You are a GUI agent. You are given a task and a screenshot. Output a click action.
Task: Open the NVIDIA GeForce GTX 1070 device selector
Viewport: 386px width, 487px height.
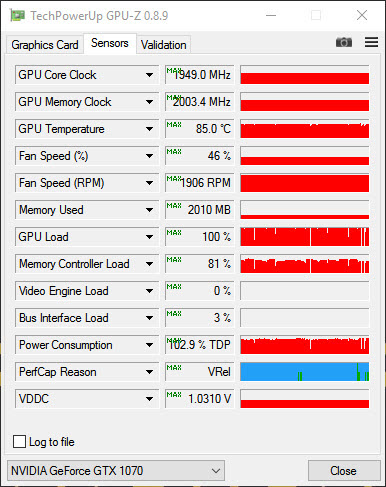[x=116, y=471]
